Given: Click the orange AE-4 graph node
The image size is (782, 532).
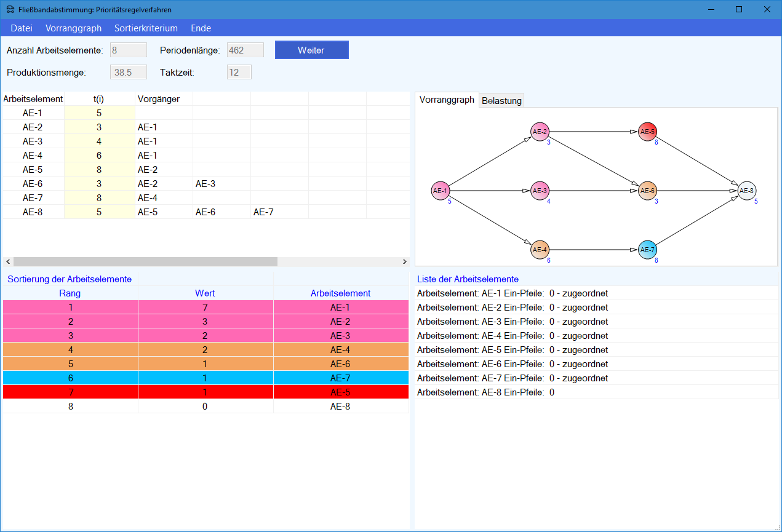Looking at the screenshot, I should [540, 250].
